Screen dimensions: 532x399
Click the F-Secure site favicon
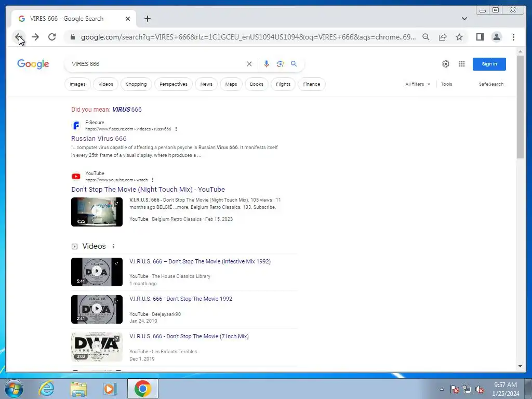click(76, 126)
